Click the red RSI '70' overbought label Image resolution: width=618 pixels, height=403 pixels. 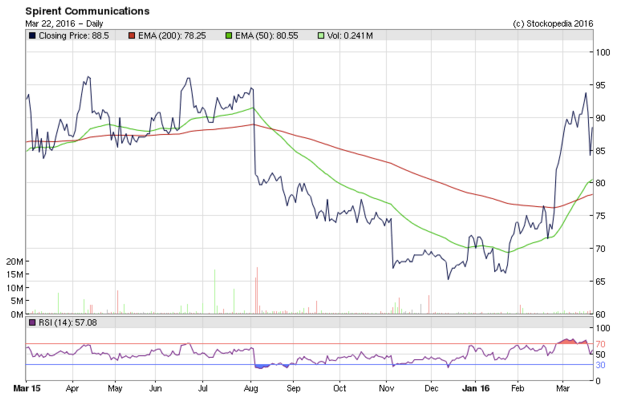(x=600, y=344)
